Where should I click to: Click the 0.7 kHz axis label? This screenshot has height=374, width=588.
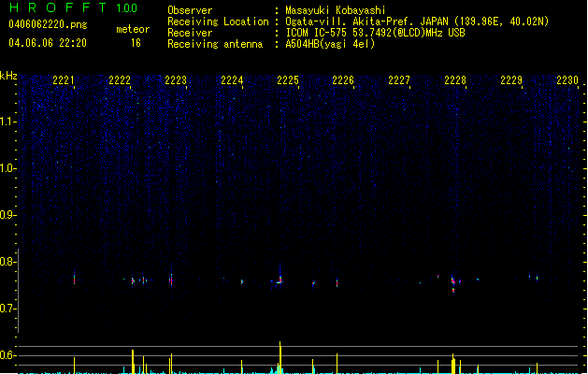pyautogui.click(x=7, y=309)
